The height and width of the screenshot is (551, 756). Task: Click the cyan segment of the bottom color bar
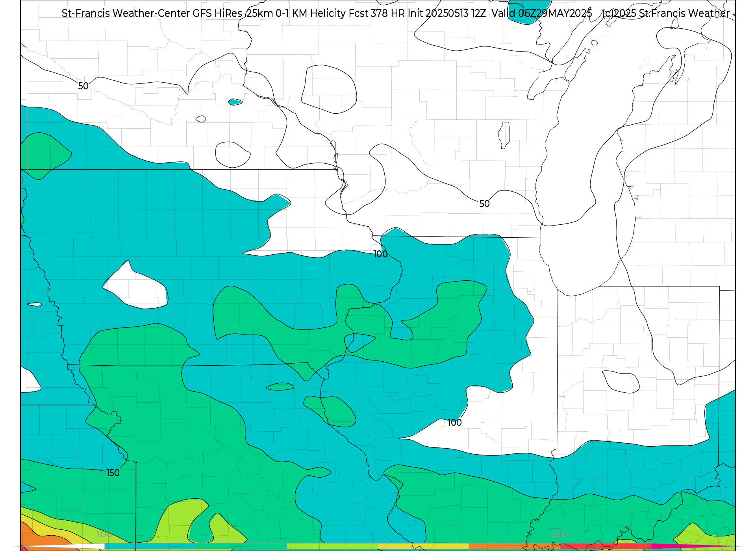point(150,546)
